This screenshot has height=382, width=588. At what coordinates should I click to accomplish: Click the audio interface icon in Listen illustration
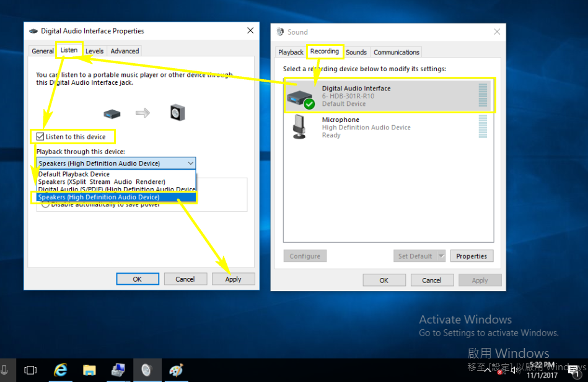pyautogui.click(x=112, y=113)
